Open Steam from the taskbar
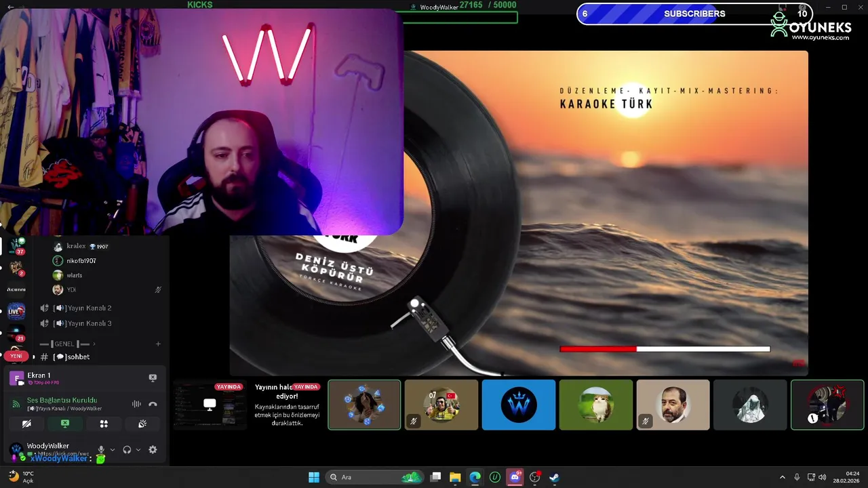 pyautogui.click(x=554, y=477)
